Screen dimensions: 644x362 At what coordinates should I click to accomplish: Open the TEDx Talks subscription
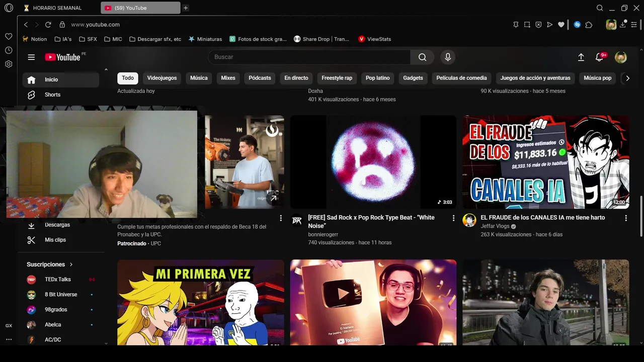click(61, 280)
